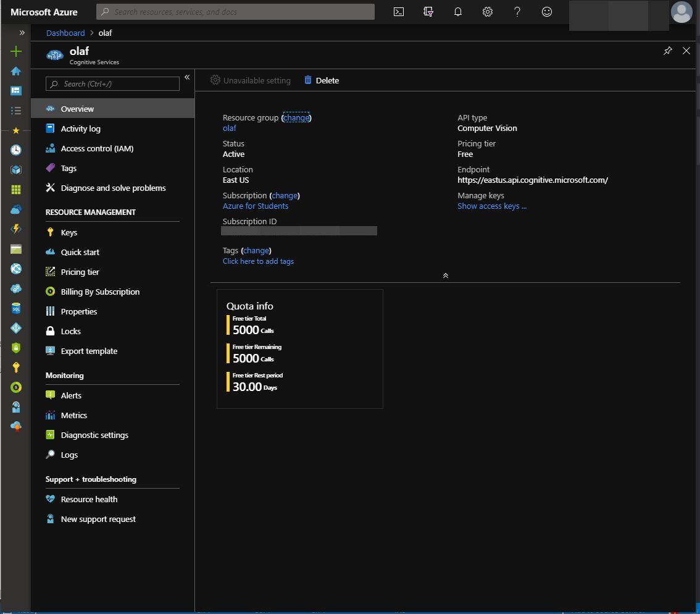Image resolution: width=700 pixels, height=614 pixels.
Task: Click the green Create a resource plus icon
Action: tap(16, 51)
